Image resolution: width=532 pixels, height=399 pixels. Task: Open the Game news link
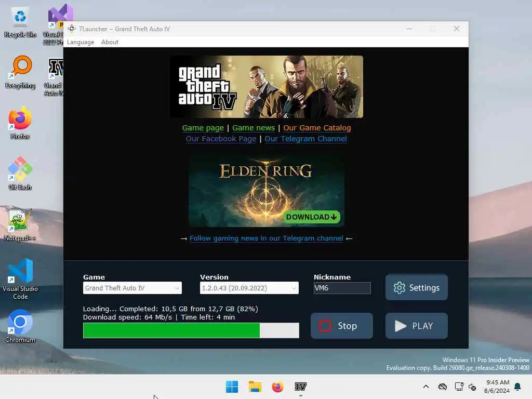(254, 128)
